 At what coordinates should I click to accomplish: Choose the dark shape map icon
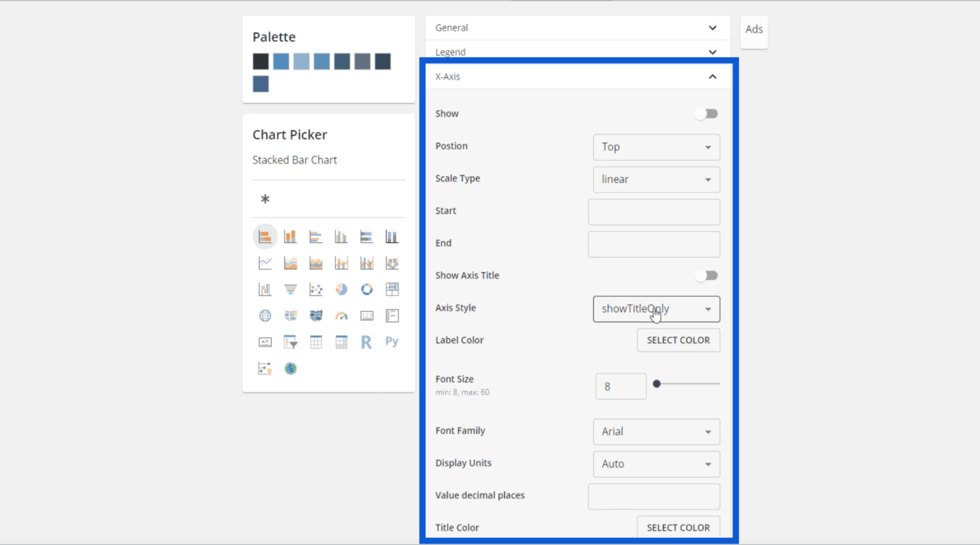[316, 315]
